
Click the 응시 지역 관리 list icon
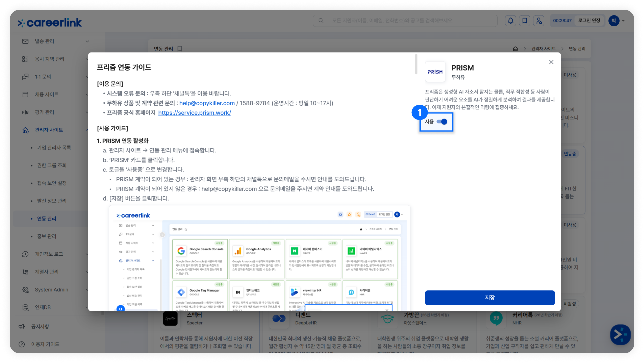click(x=25, y=59)
